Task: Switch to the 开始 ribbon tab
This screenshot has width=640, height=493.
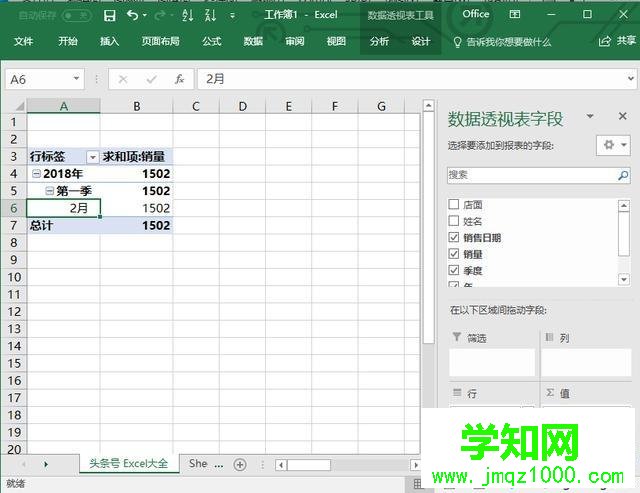Action: (x=68, y=41)
